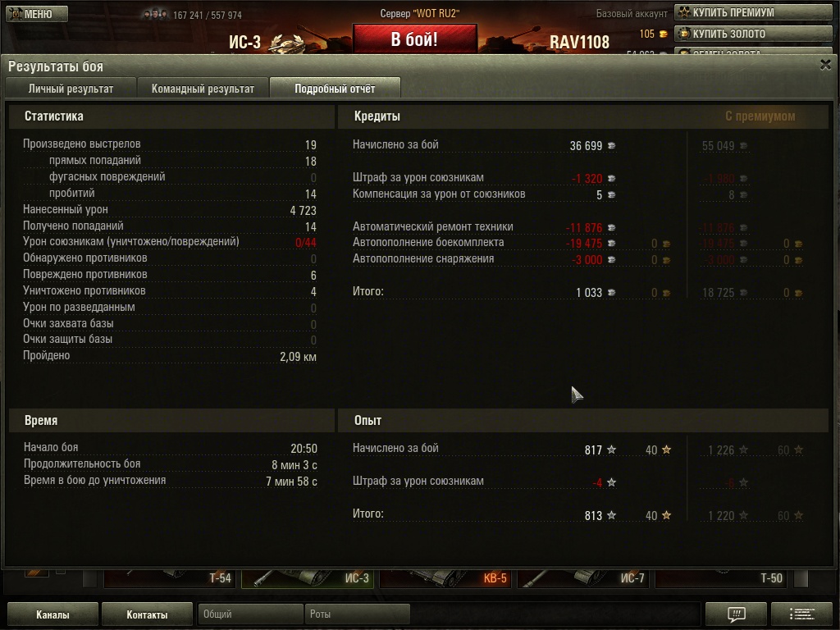Click КУПИТЬ ЗОЛОТО button
840x630 pixels.
753,34
